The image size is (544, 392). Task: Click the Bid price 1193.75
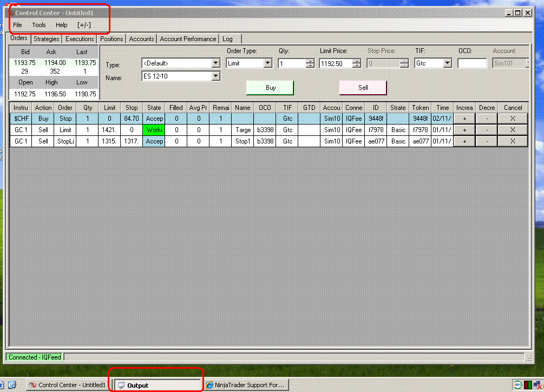[25, 63]
